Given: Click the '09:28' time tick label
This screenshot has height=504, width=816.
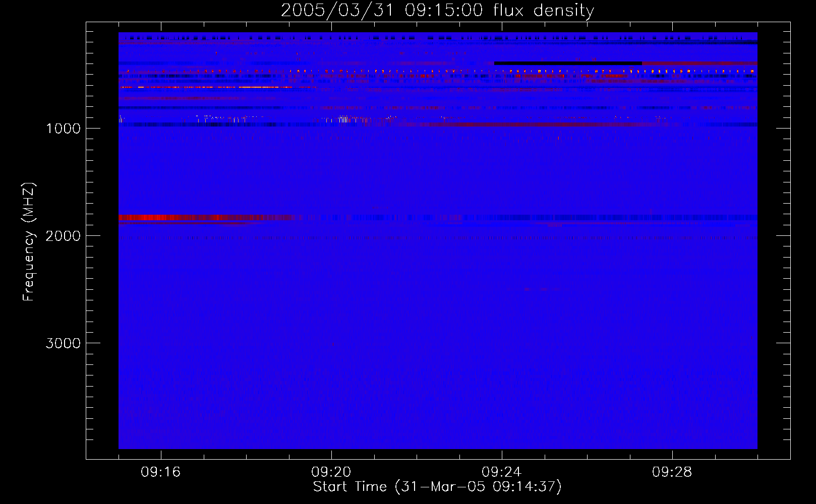Looking at the screenshot, I should click(x=672, y=472).
